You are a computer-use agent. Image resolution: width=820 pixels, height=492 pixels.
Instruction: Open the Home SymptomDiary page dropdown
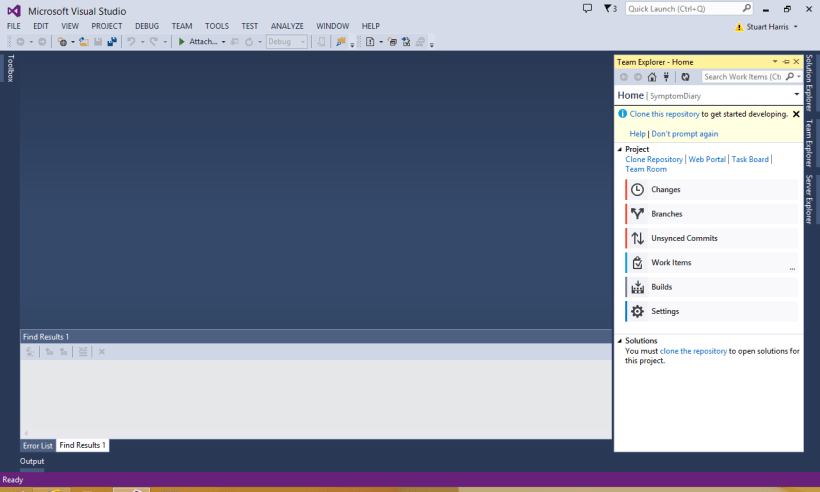[x=796, y=95]
